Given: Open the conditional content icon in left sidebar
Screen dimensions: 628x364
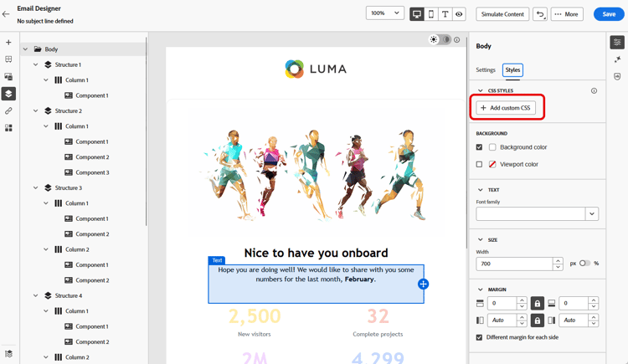Looking at the screenshot, I should click(8, 128).
